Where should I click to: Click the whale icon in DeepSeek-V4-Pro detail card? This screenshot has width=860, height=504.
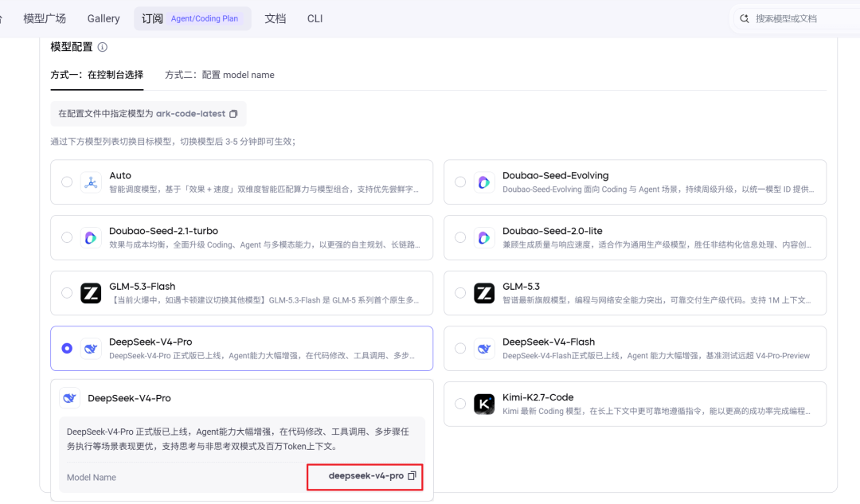pos(69,398)
